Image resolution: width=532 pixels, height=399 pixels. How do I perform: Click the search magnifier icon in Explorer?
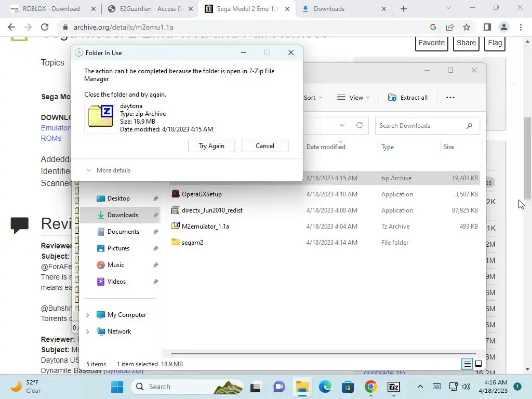(x=469, y=126)
